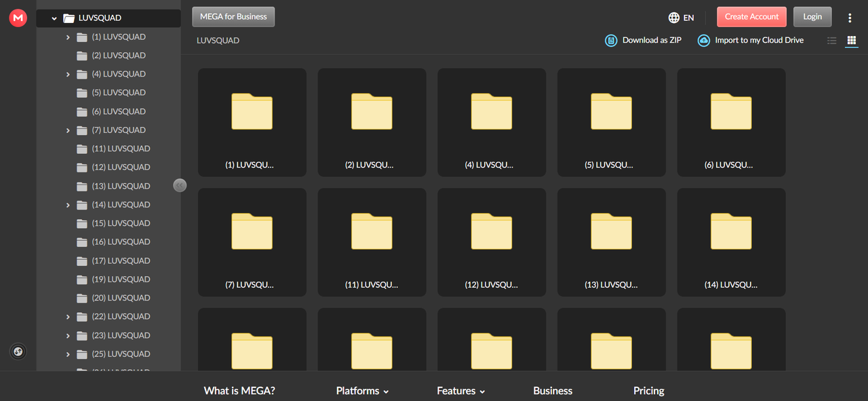Open the Features dropdown in footer
The width and height of the screenshot is (868, 401).
[x=461, y=391]
